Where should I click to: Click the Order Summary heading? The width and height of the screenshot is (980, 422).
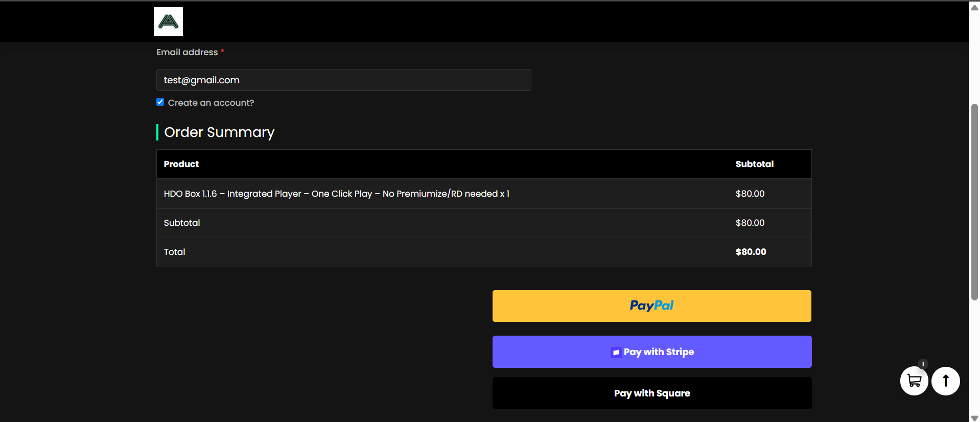click(x=219, y=132)
